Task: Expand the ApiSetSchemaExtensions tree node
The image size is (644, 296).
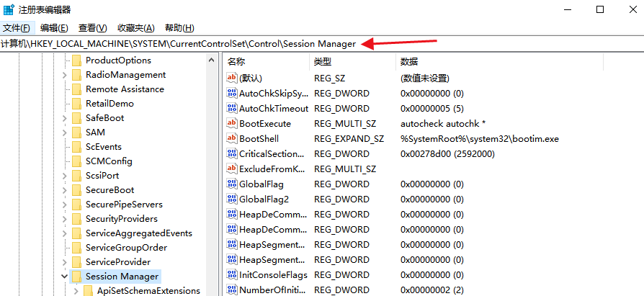Action: pyautogui.click(x=76, y=291)
